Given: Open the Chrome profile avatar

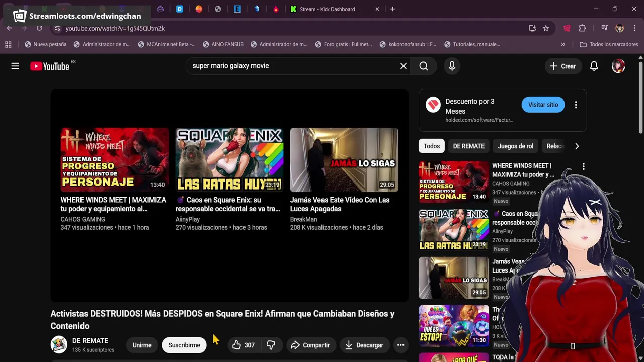Looking at the screenshot, I should 620,28.
